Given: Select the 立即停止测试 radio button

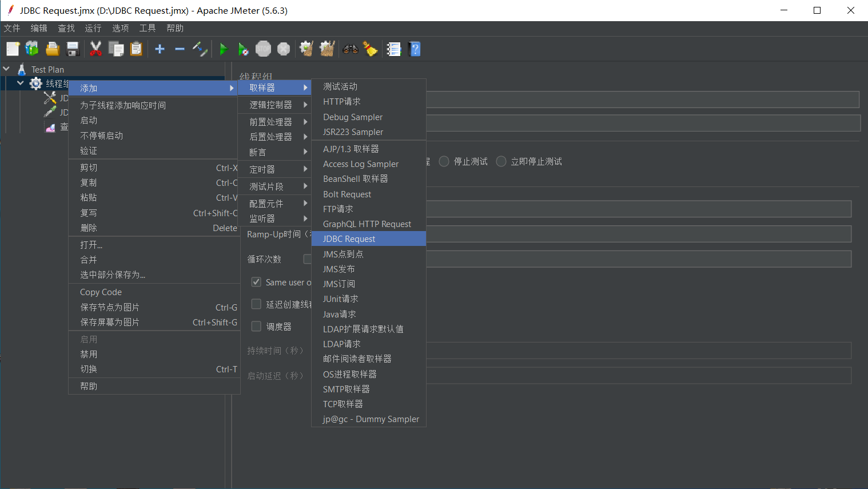Looking at the screenshot, I should pyautogui.click(x=501, y=161).
